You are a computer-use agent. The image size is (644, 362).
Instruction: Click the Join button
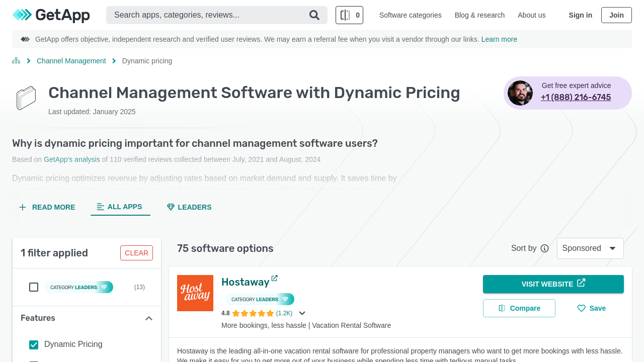tap(616, 15)
